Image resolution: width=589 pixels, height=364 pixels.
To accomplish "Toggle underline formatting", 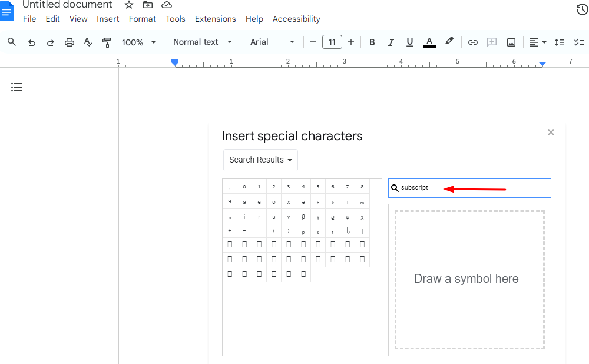I will point(409,42).
